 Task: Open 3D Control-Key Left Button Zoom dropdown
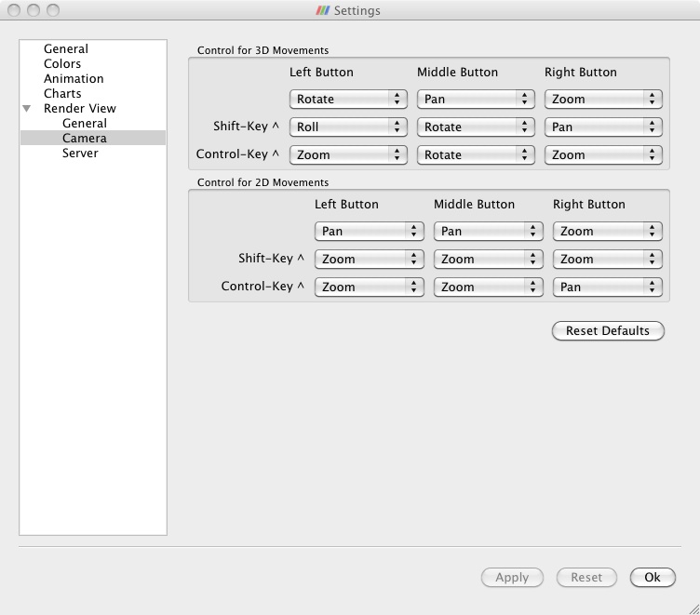click(x=348, y=154)
